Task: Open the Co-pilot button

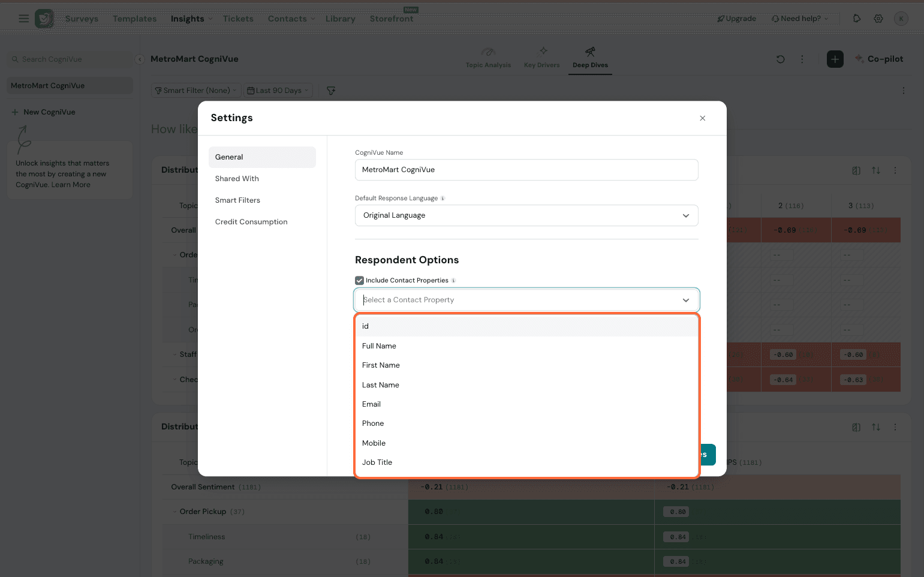Action: (878, 59)
